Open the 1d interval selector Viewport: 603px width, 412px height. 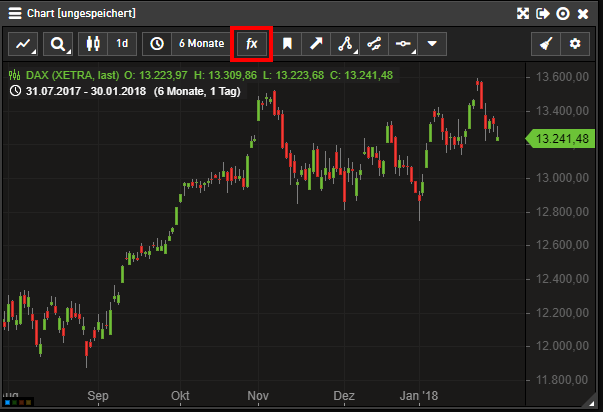[122, 44]
